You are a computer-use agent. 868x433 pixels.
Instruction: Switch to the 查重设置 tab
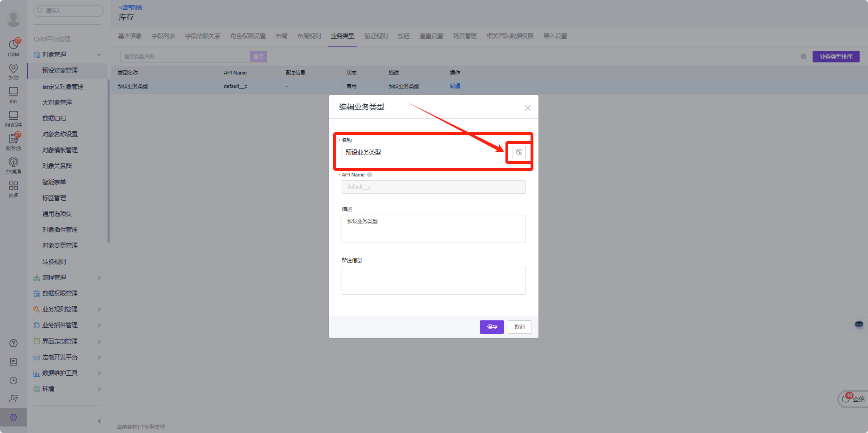click(x=431, y=36)
